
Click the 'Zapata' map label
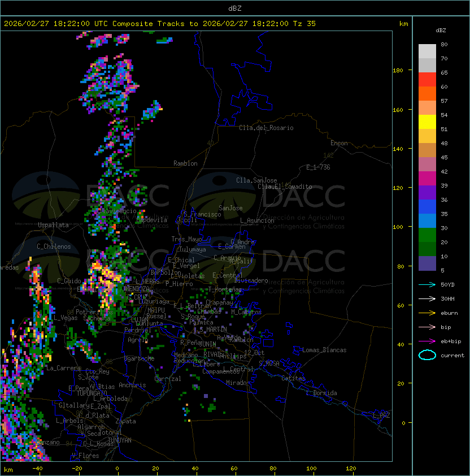pos(125,421)
